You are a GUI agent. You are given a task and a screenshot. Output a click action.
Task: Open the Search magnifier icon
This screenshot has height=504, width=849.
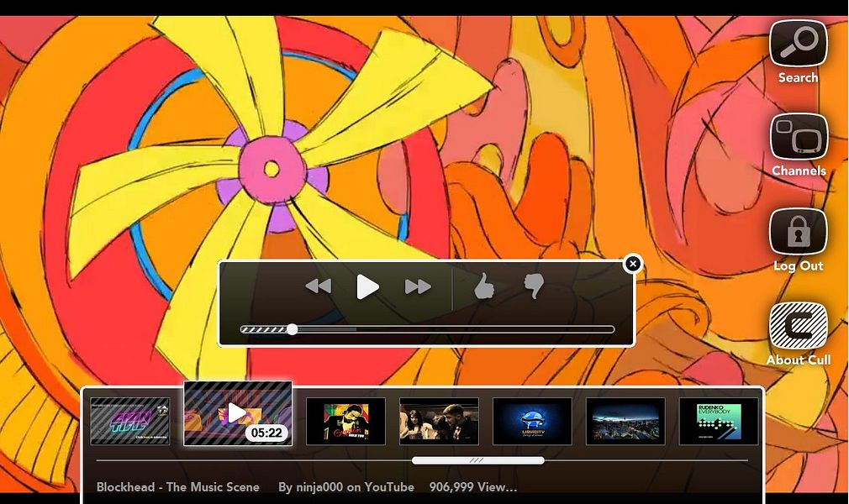click(x=798, y=44)
